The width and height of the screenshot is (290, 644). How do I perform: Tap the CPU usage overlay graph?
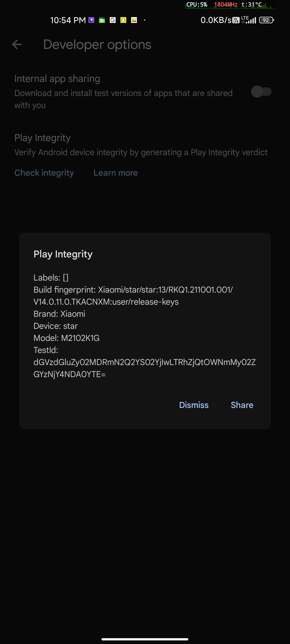point(230,5)
